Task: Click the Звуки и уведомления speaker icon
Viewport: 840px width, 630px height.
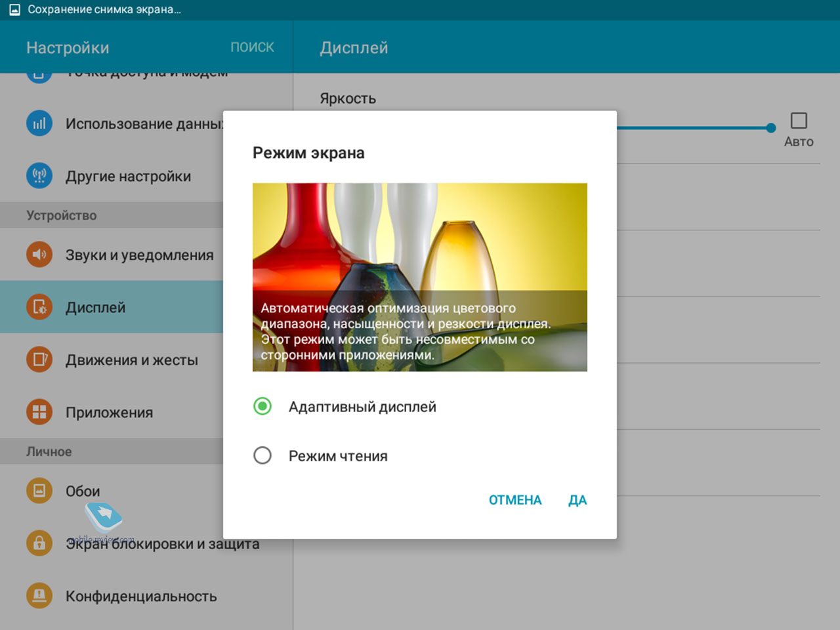Action: coord(39,255)
